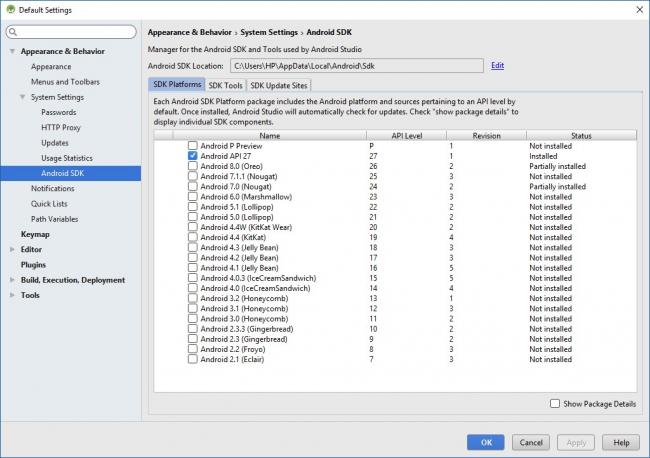Click the Help button
Viewport: 650px width, 458px height.
coord(621,442)
